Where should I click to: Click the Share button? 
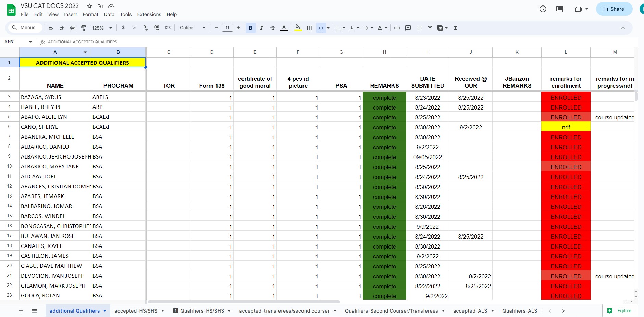pyautogui.click(x=614, y=9)
